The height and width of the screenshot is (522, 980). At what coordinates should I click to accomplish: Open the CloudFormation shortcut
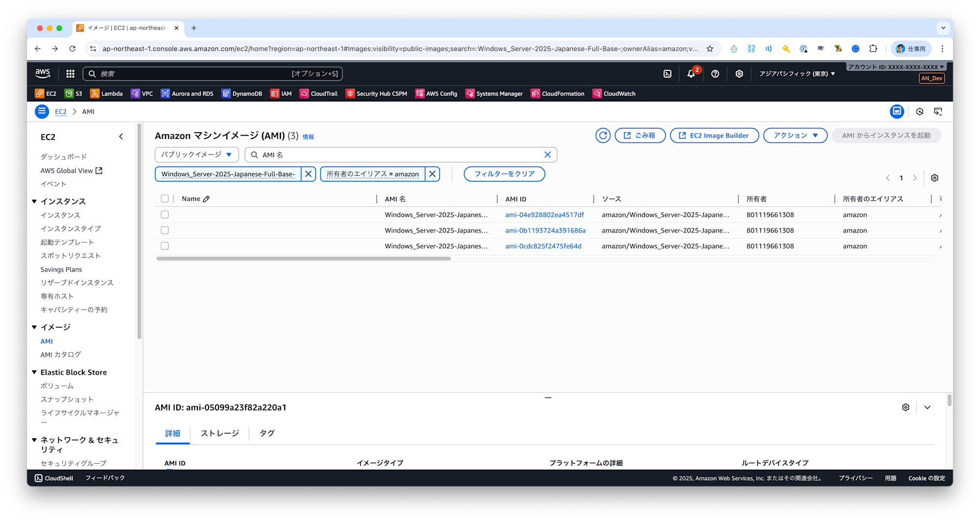click(558, 94)
